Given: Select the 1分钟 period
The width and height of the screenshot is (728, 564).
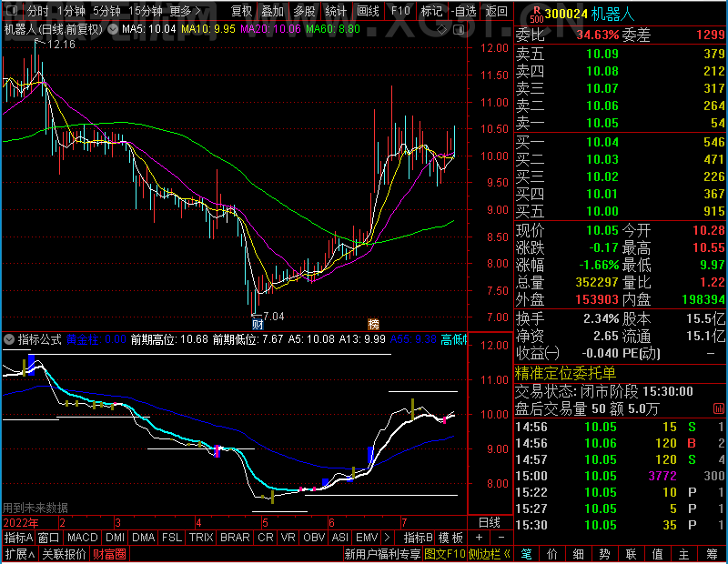Looking at the screenshot, I should pos(71,11).
